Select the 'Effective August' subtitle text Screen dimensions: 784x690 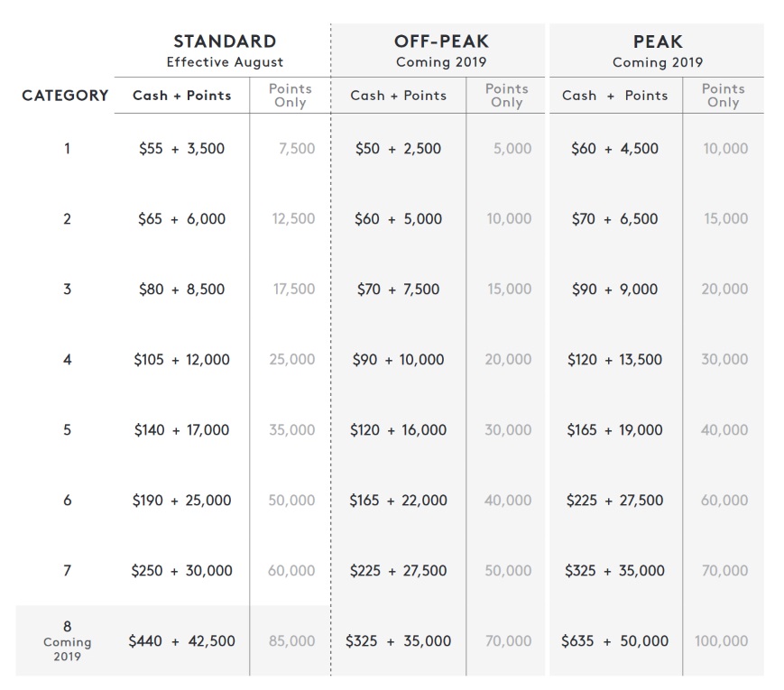(225, 62)
